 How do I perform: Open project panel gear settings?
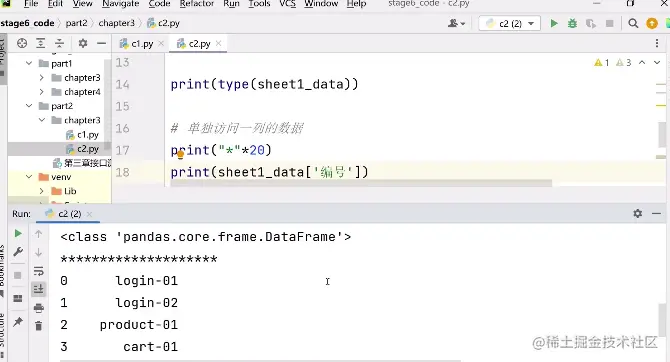tap(82, 43)
